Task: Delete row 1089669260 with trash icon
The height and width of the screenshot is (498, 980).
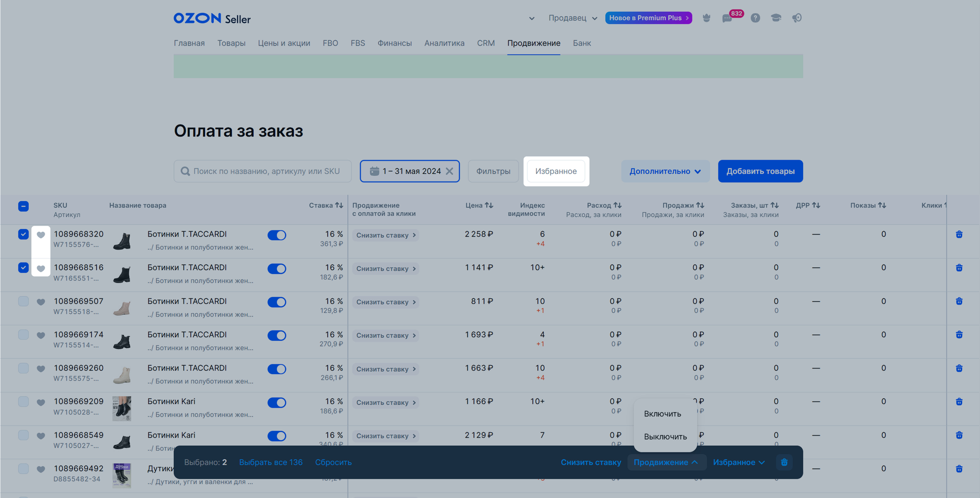Action: pos(959,368)
